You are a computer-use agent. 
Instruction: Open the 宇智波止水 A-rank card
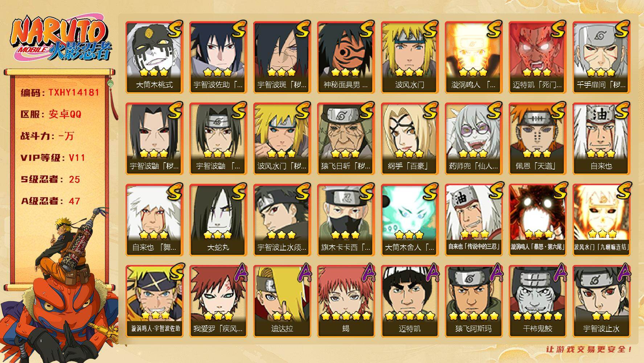click(601, 301)
